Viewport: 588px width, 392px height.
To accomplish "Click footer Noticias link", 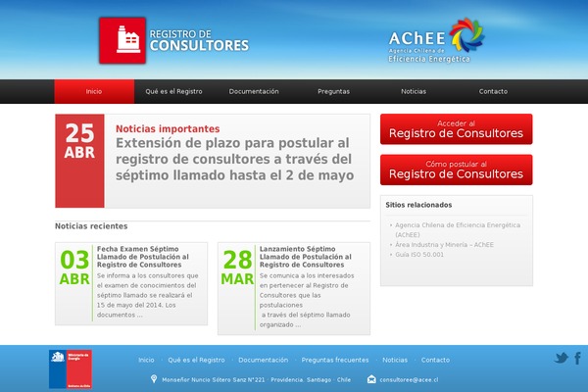I will coord(395,360).
